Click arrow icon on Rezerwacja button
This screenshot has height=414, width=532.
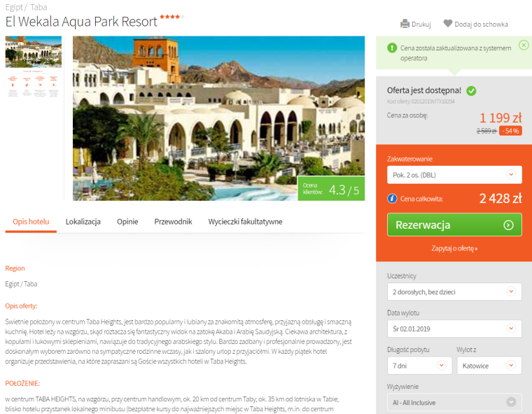[x=508, y=224]
